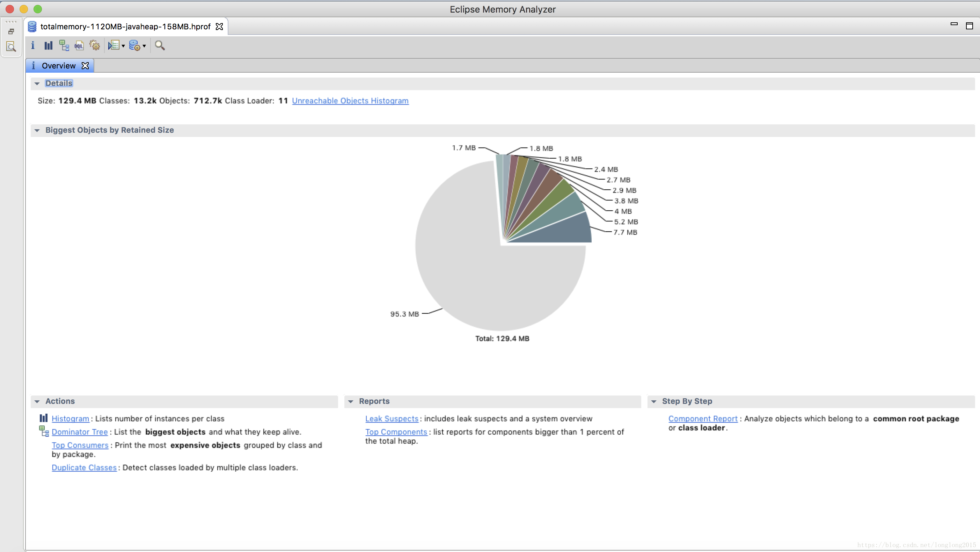Viewport: 980px width, 552px height.
Task: Collapse the Step By Step section
Action: 653,401
